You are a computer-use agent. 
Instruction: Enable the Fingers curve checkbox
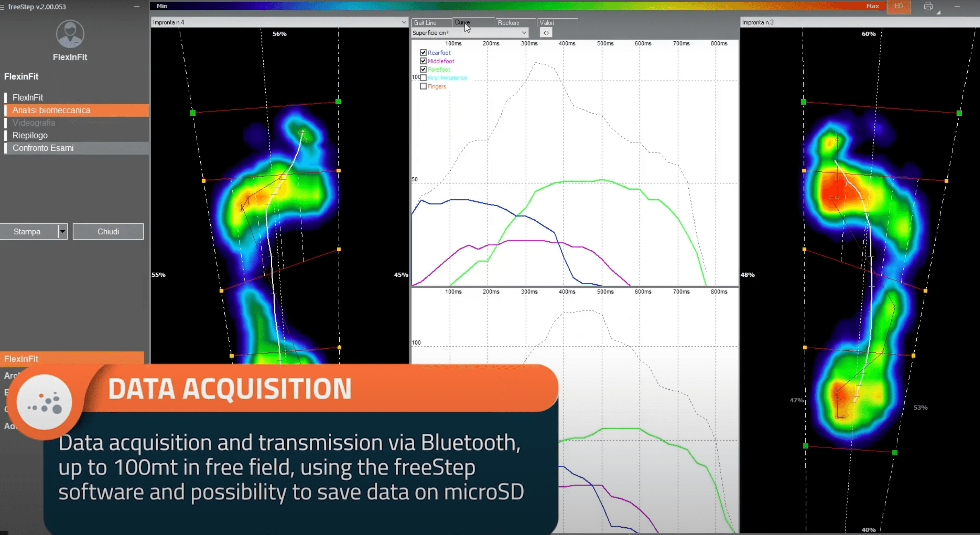pos(423,86)
